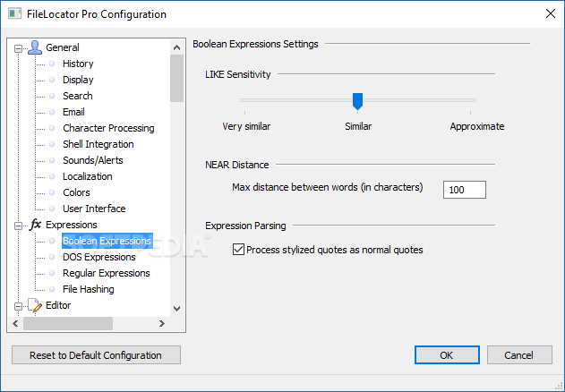565x392 pixels.
Task: Select DOS Expressions tree item
Action: pos(99,257)
